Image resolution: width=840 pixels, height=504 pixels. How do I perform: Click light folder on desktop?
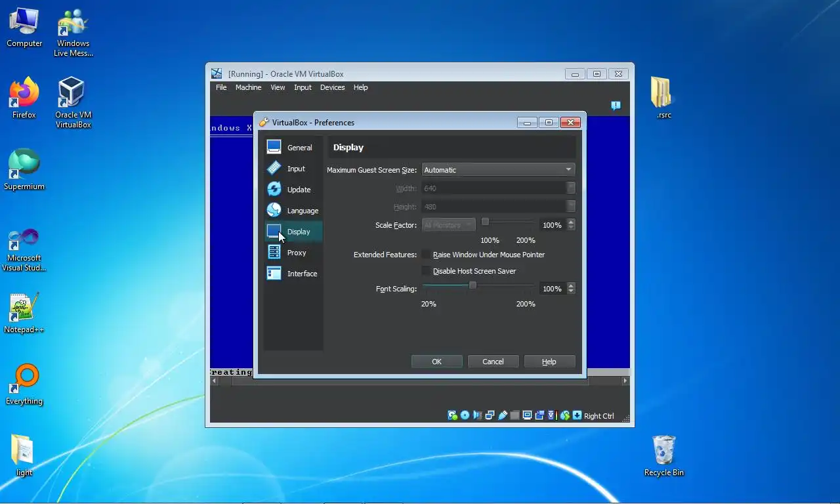[24, 455]
